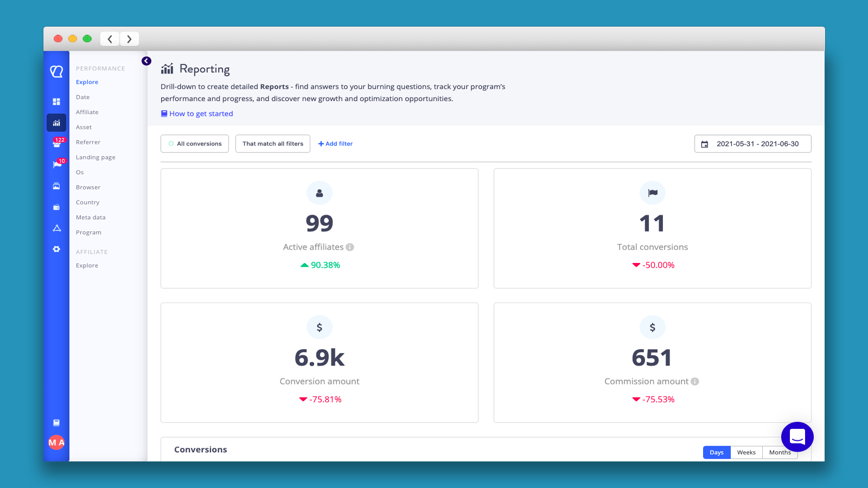Select Landing page in Performance menu
This screenshot has height=488, width=868.
click(x=95, y=157)
